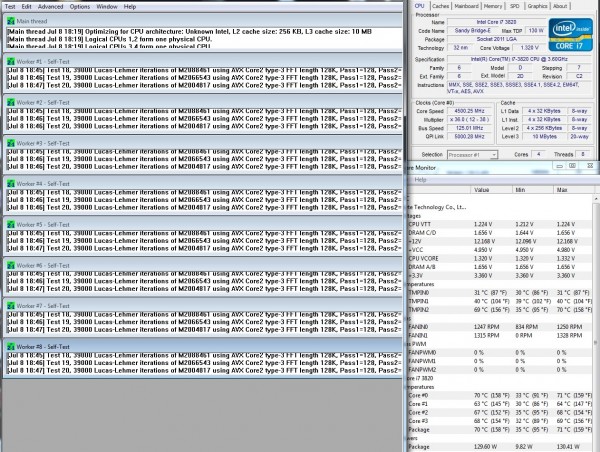Image resolution: width=600 pixels, height=452 pixels.
Task: Select the CPU VTT voltage row
Action: [x=500, y=224]
